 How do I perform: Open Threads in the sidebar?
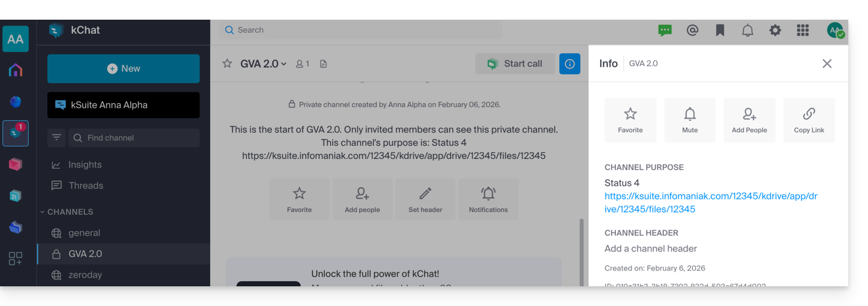[85, 186]
